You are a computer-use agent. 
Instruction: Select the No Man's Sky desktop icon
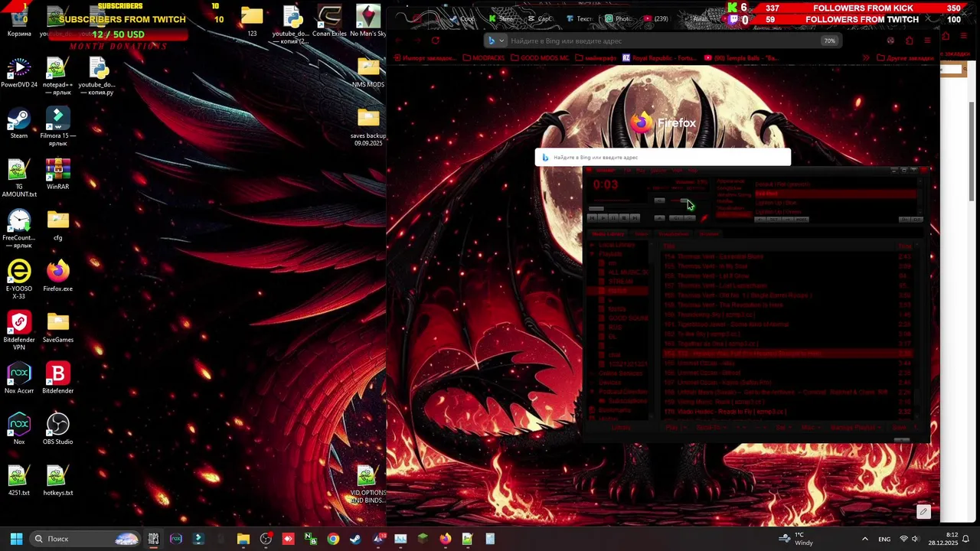coord(368,22)
